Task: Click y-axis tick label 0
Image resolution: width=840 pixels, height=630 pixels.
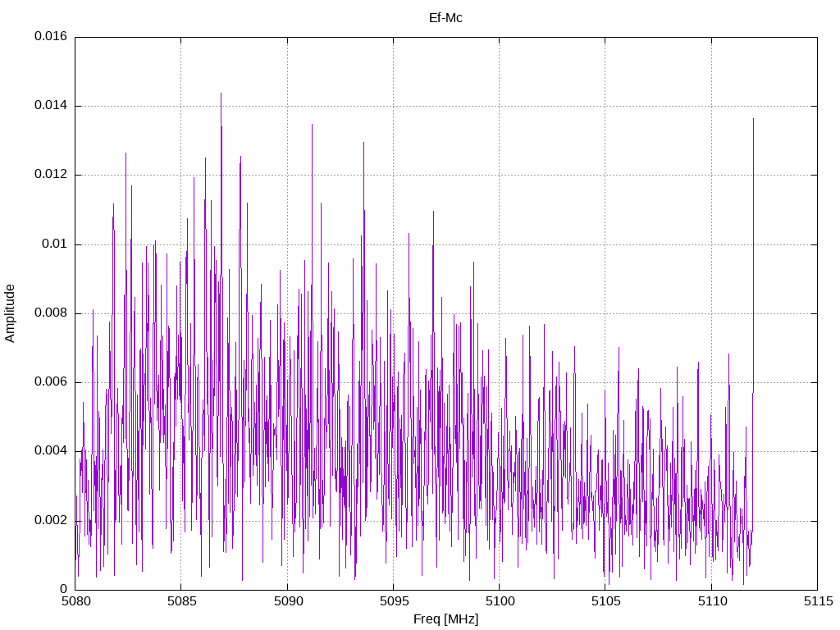Action: [64, 589]
